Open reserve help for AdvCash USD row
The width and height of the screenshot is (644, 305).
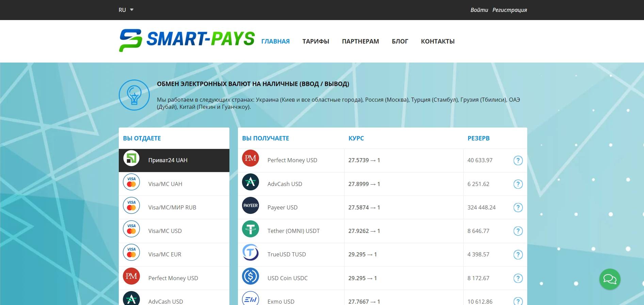[518, 184]
